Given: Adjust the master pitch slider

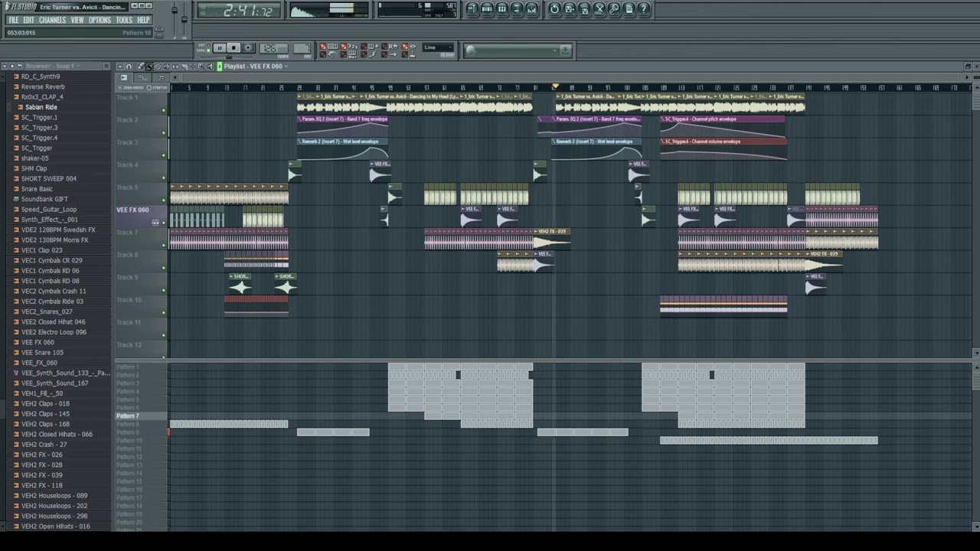Looking at the screenshot, I should pos(185,18).
